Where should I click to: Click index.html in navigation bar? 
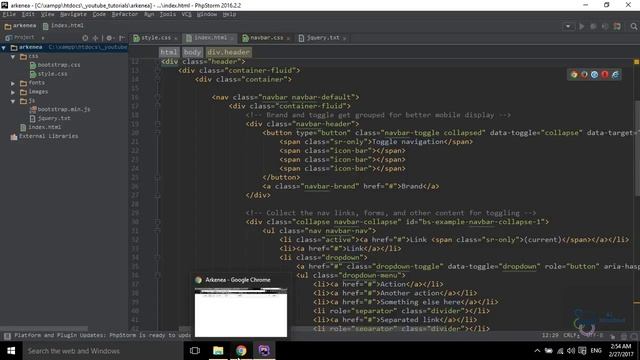click(63, 26)
